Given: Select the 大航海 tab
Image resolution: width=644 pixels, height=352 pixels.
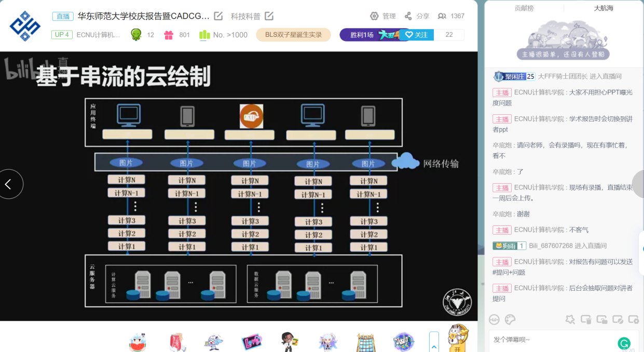Looking at the screenshot, I should coord(604,8).
